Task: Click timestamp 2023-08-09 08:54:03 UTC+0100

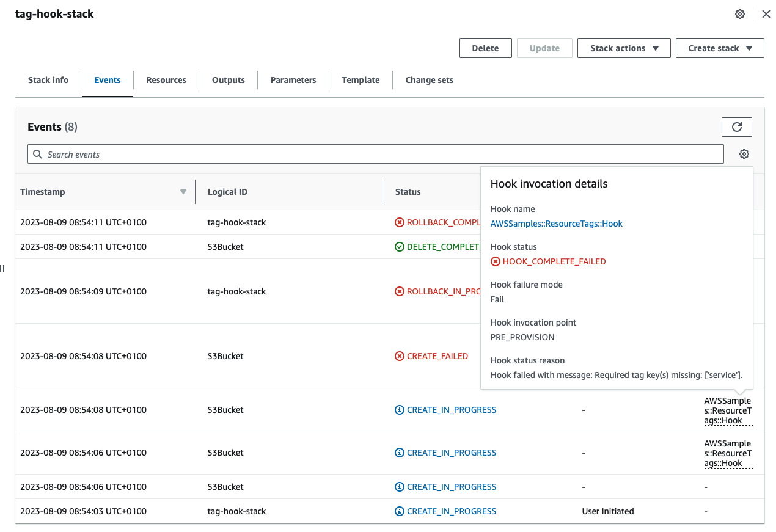Action: [83, 511]
